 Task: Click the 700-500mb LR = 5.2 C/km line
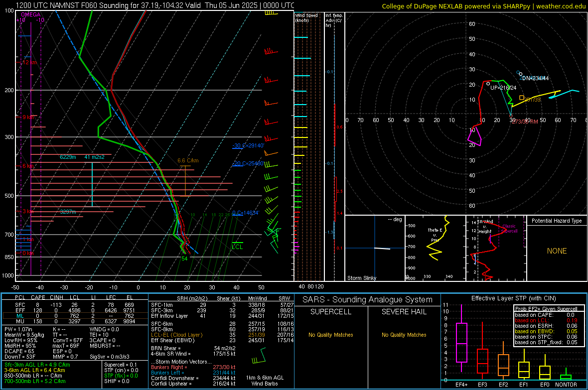(x=34, y=381)
